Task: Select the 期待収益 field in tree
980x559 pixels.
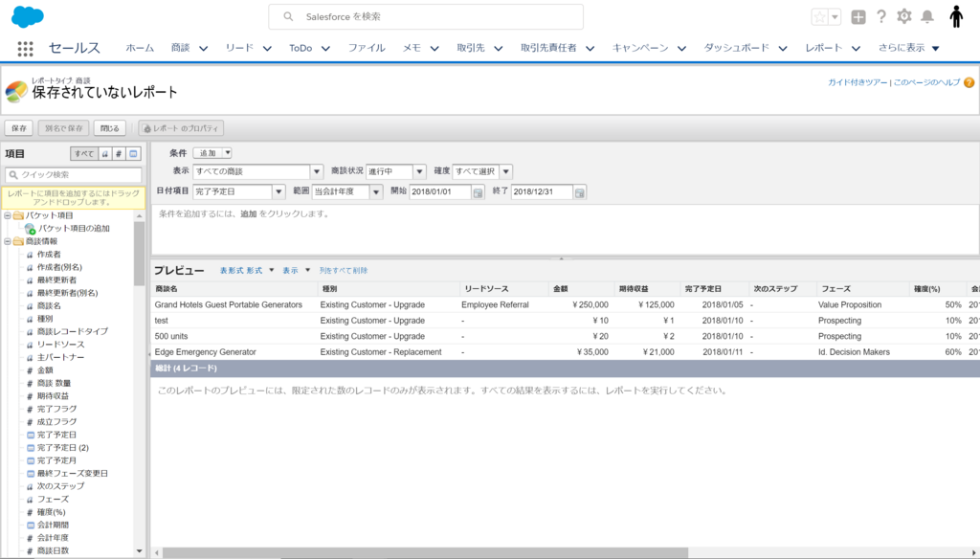Action: (x=53, y=396)
